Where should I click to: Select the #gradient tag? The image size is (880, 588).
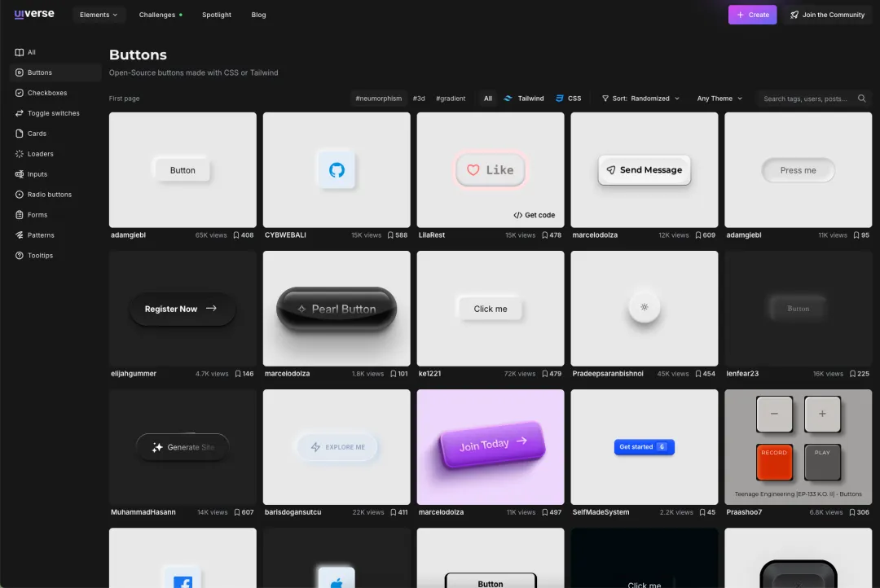click(x=451, y=99)
